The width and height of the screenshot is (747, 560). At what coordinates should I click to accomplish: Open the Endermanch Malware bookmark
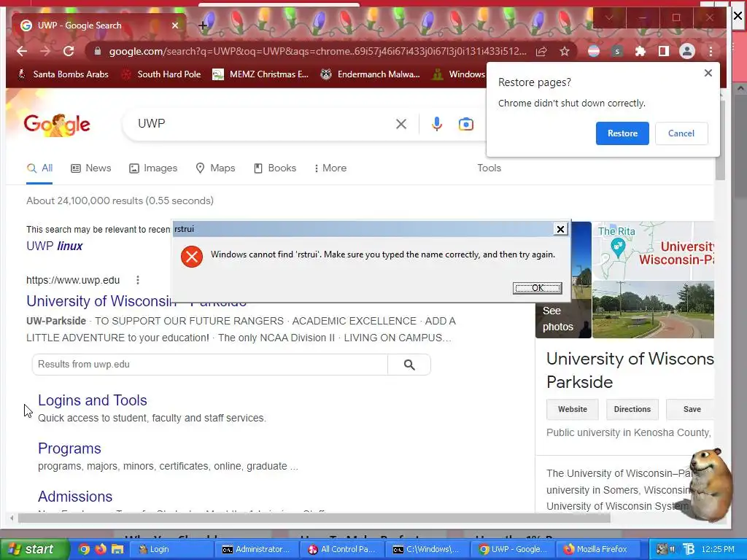370,74
